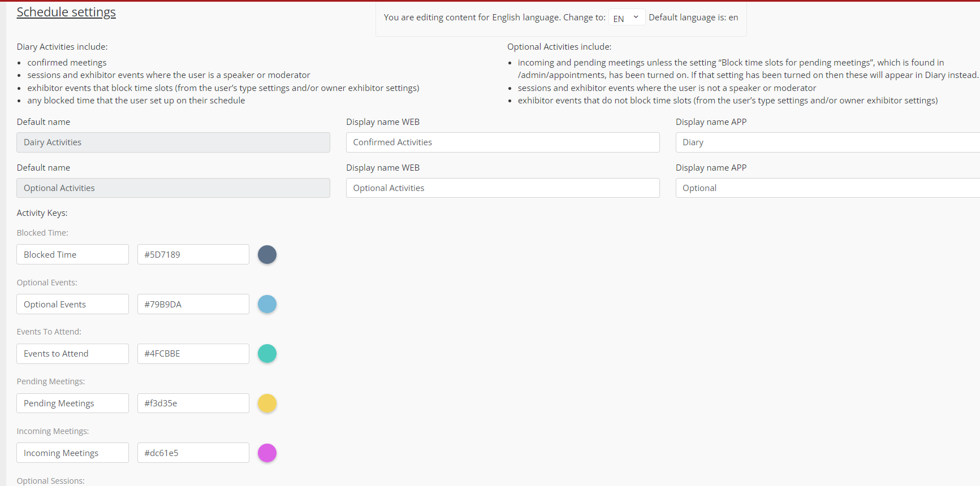This screenshot has height=486, width=980.
Task: Click the Events to Attend name input
Action: click(x=72, y=354)
